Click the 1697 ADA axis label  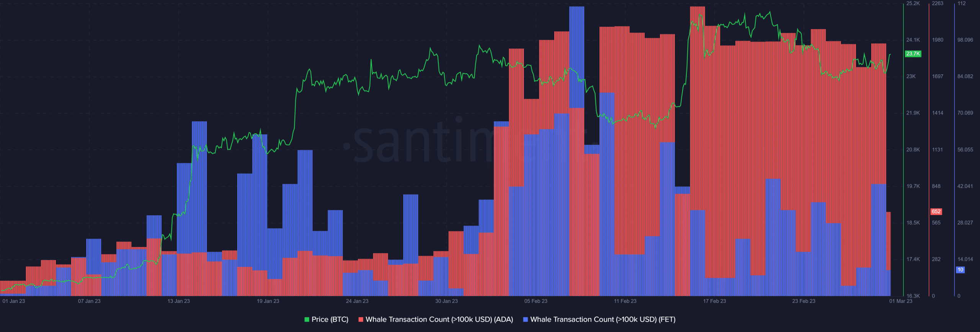(x=938, y=77)
